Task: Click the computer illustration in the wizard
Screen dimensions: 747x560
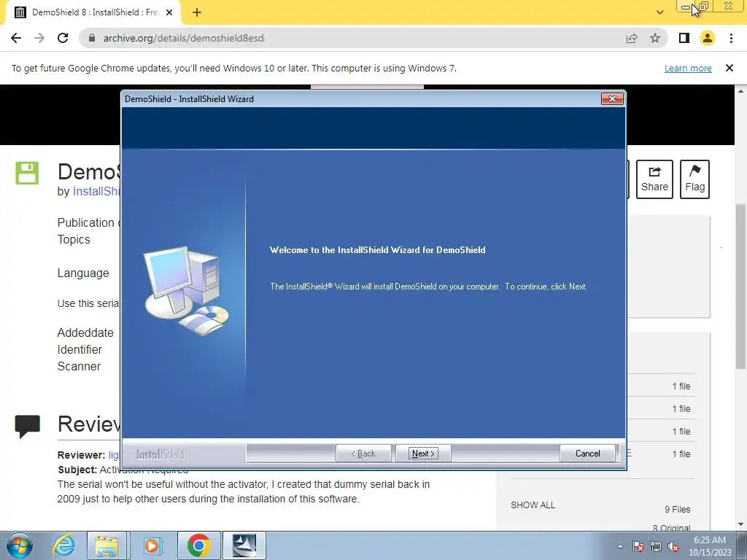Action: 186,290
